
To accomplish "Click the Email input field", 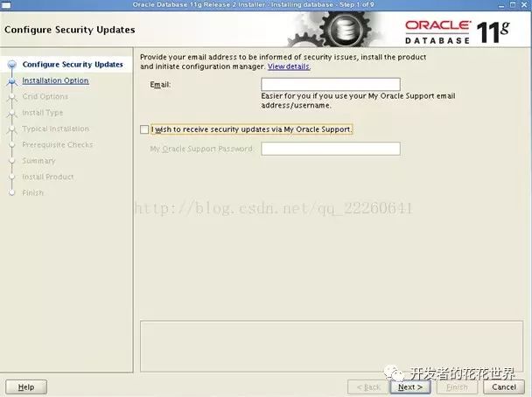I will point(331,84).
